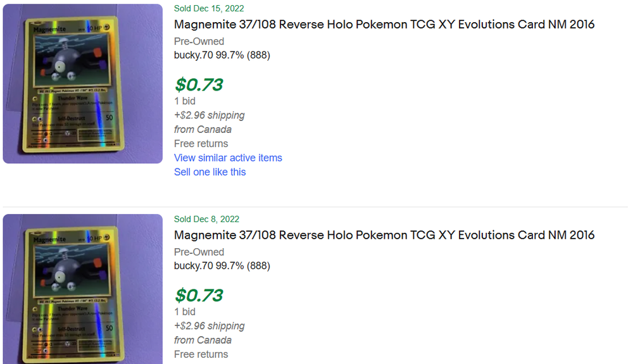Click from Canada on the Dec 8 listing
Viewport: 633px width, 364px height.
pos(203,340)
